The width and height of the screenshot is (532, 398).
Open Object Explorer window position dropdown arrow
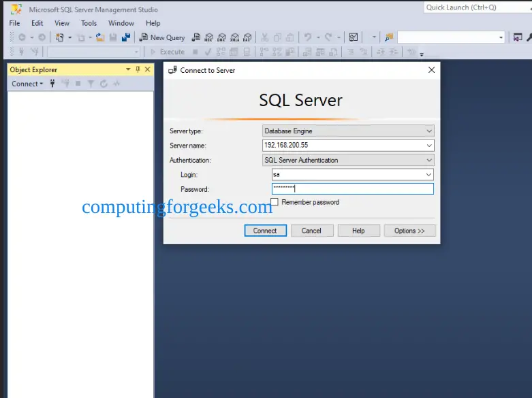pos(128,69)
